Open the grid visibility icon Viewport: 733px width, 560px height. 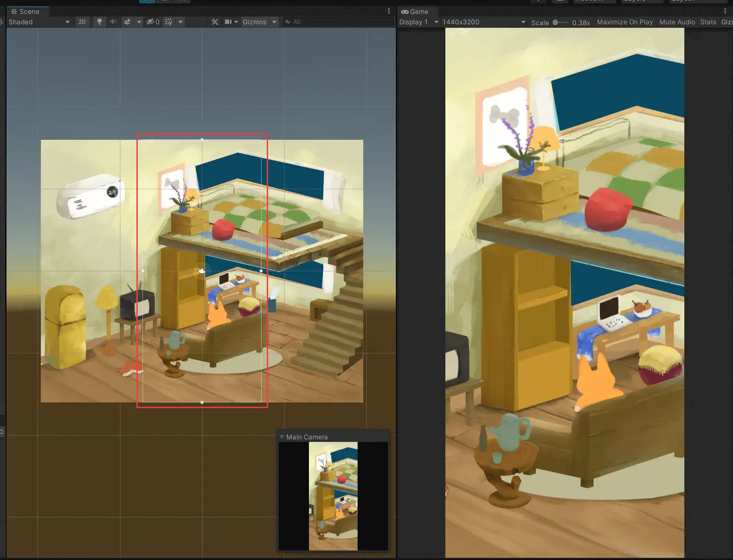tap(168, 22)
